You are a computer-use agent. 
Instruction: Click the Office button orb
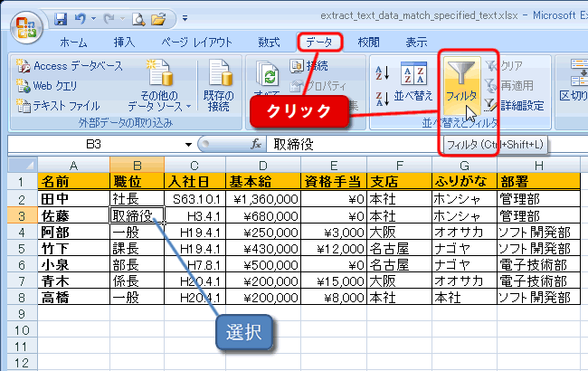click(26, 27)
